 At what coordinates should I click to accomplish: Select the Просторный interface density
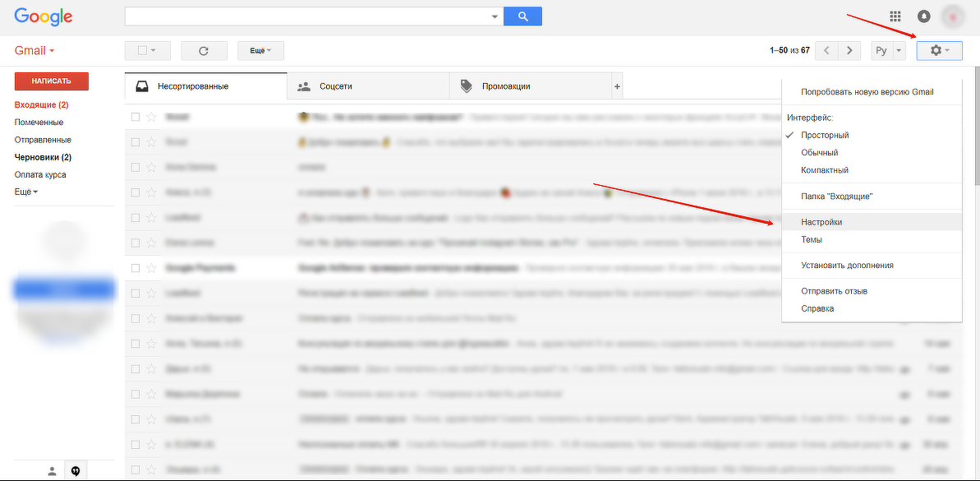[872, 135]
